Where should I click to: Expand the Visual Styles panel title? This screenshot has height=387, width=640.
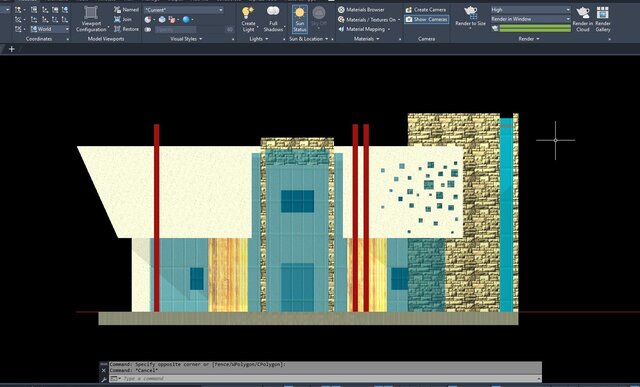186,39
